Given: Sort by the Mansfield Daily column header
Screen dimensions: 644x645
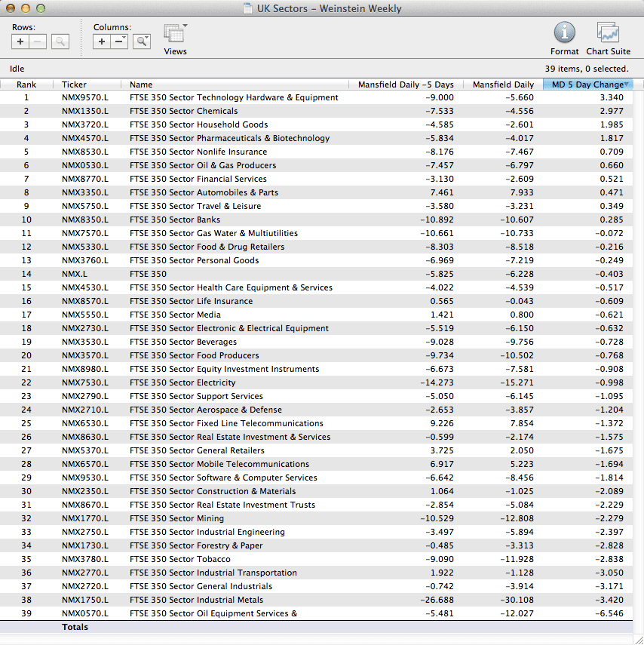Looking at the screenshot, I should click(502, 84).
